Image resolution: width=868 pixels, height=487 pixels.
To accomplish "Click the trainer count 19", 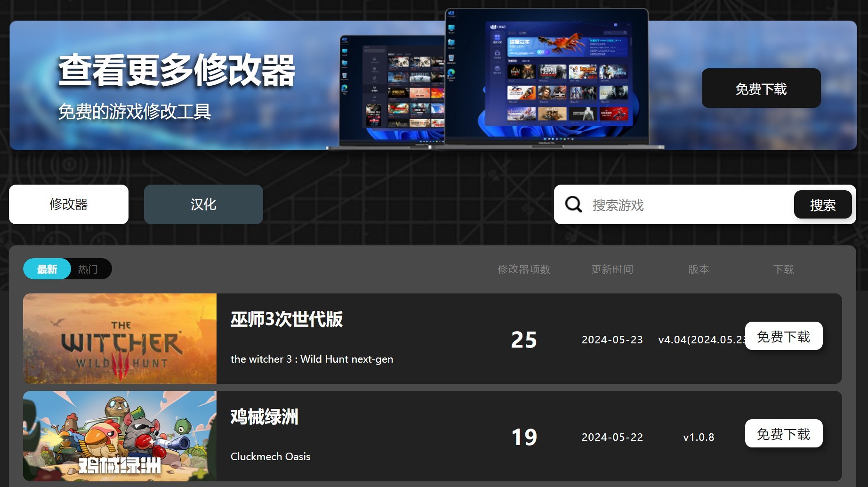I will (524, 437).
